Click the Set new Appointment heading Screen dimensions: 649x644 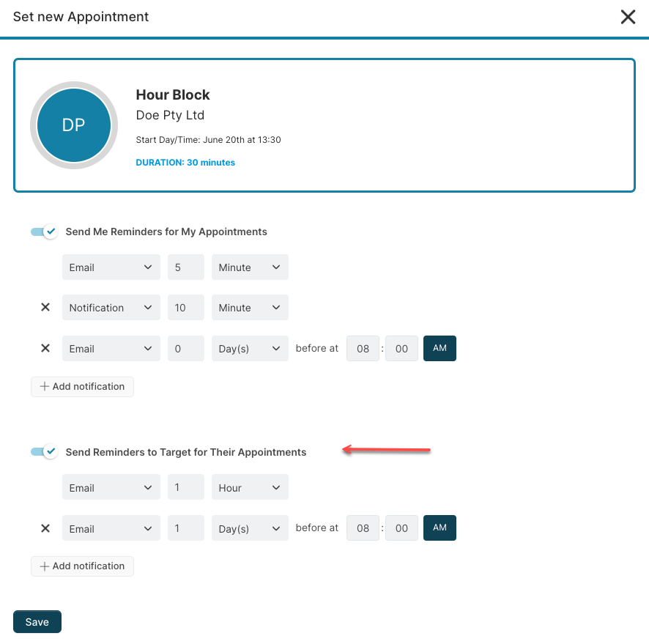(x=81, y=17)
